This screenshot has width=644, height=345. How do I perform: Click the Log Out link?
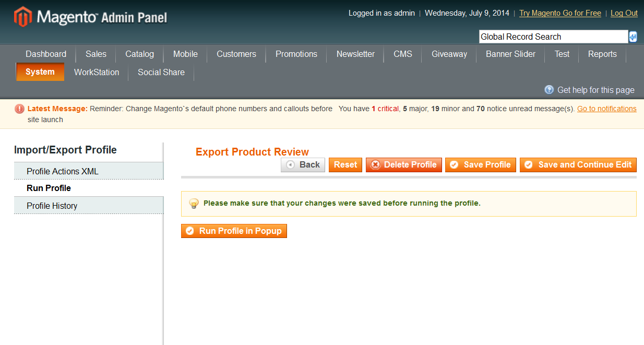pos(624,13)
